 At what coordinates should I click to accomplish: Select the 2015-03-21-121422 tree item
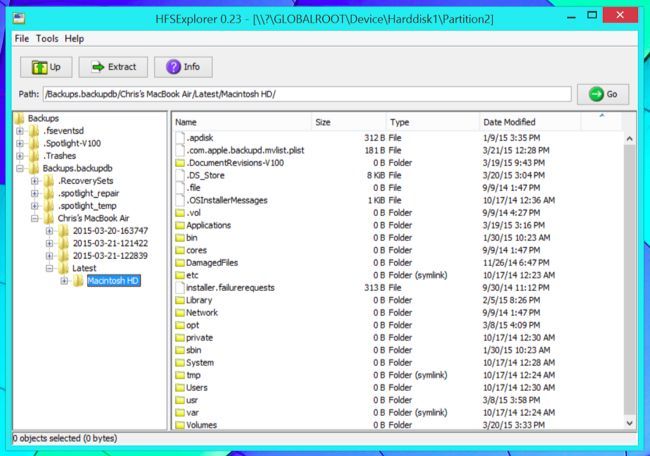coord(110,243)
